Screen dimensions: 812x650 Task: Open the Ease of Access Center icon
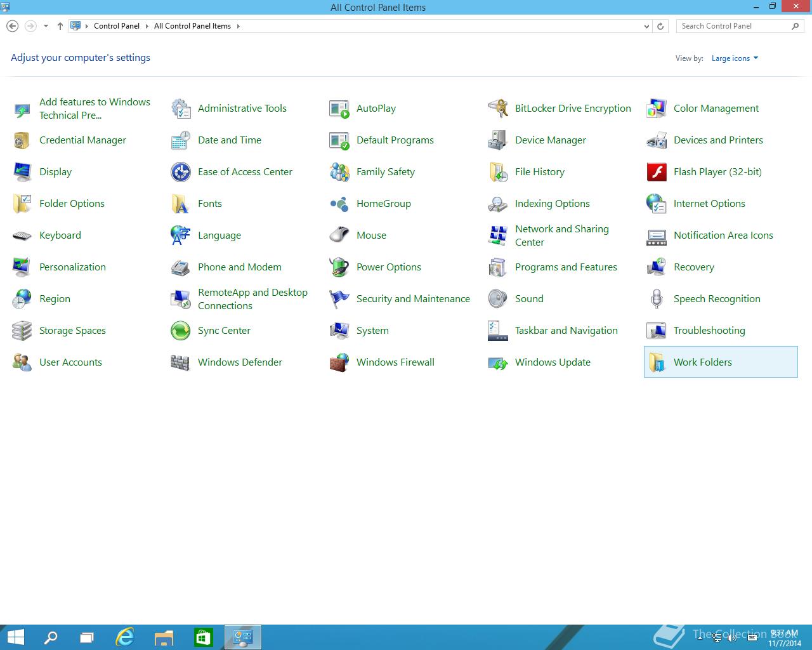181,172
